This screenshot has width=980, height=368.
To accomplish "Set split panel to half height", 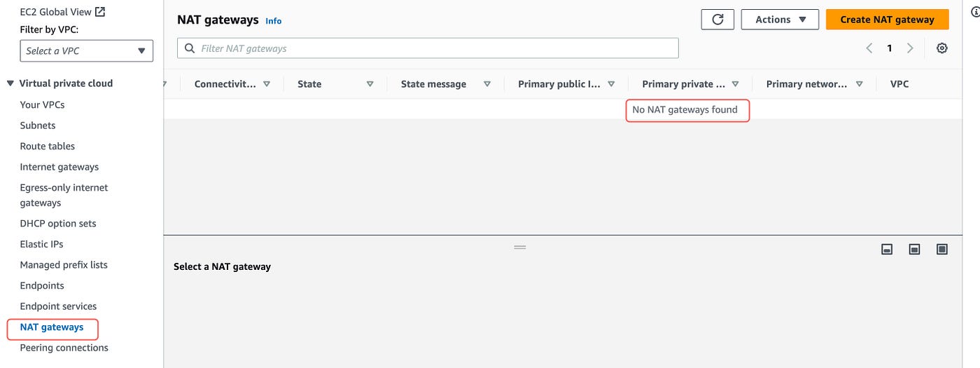I will [x=914, y=250].
